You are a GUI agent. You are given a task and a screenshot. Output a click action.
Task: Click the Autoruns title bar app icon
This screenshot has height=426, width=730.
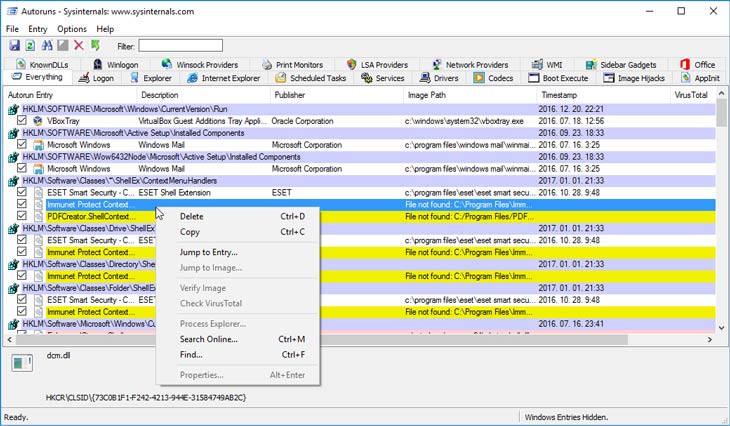(x=12, y=11)
